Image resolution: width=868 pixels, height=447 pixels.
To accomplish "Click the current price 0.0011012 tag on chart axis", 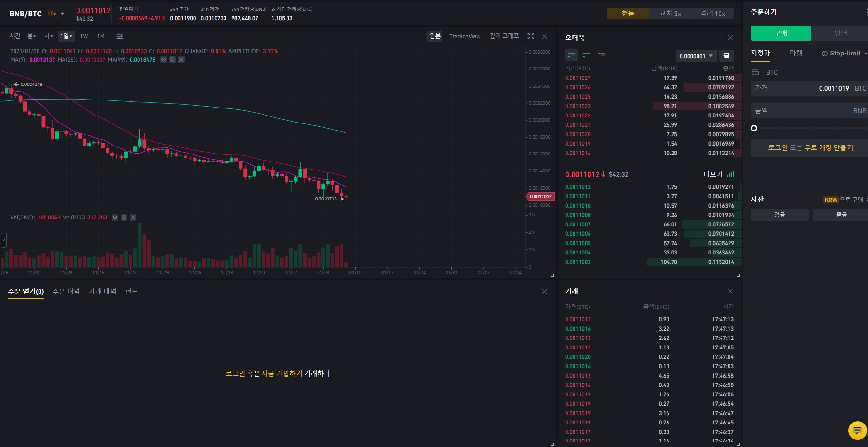I will [x=540, y=197].
